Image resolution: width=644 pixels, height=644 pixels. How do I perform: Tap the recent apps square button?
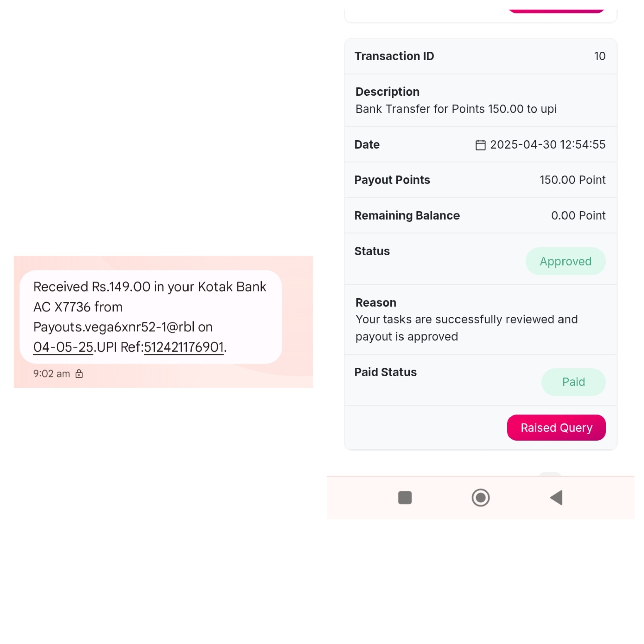pyautogui.click(x=405, y=497)
